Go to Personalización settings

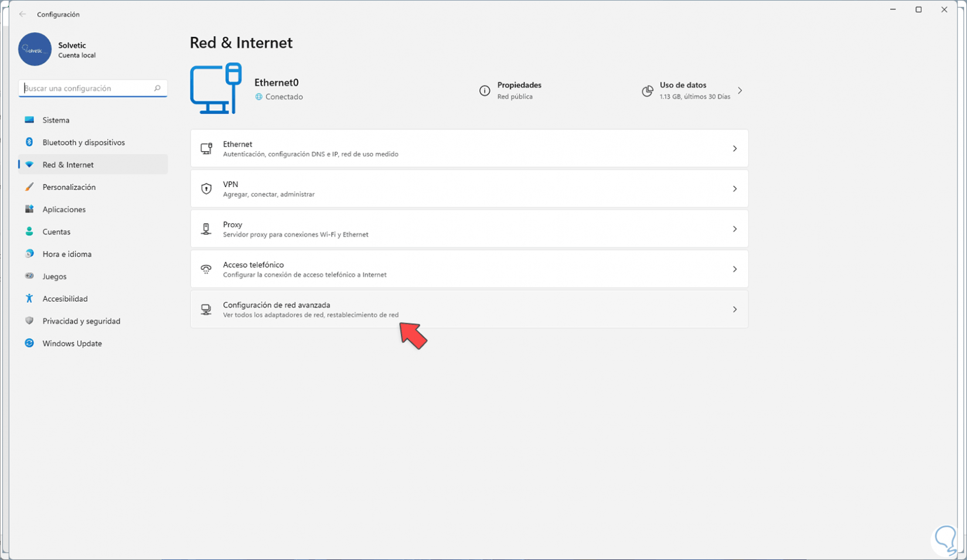(69, 187)
